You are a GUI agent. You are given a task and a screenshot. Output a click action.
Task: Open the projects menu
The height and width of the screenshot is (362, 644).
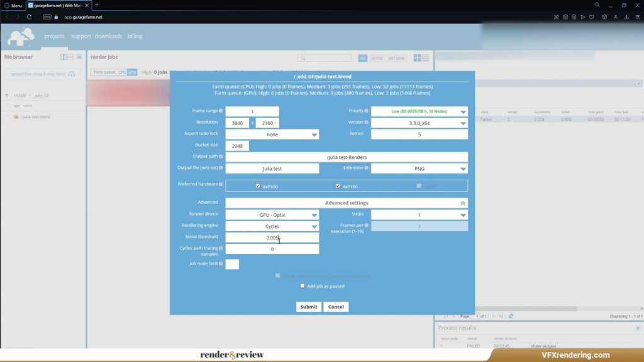click(x=54, y=36)
